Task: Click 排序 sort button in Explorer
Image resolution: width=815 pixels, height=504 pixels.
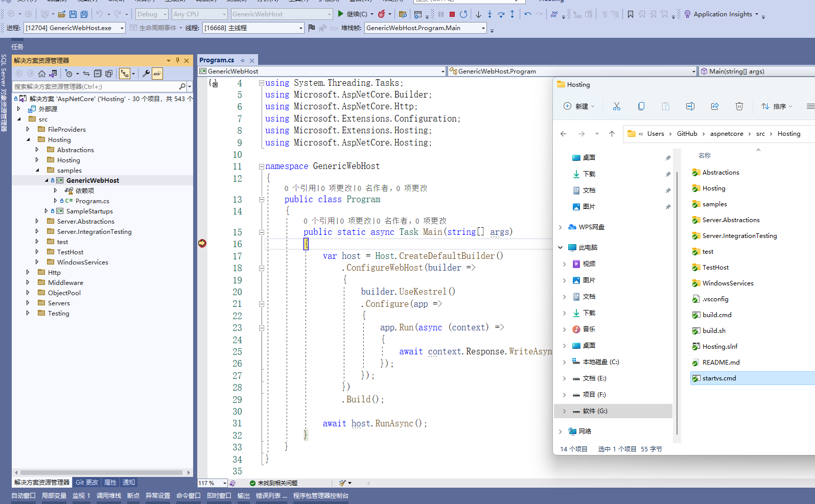Action: 776,106
